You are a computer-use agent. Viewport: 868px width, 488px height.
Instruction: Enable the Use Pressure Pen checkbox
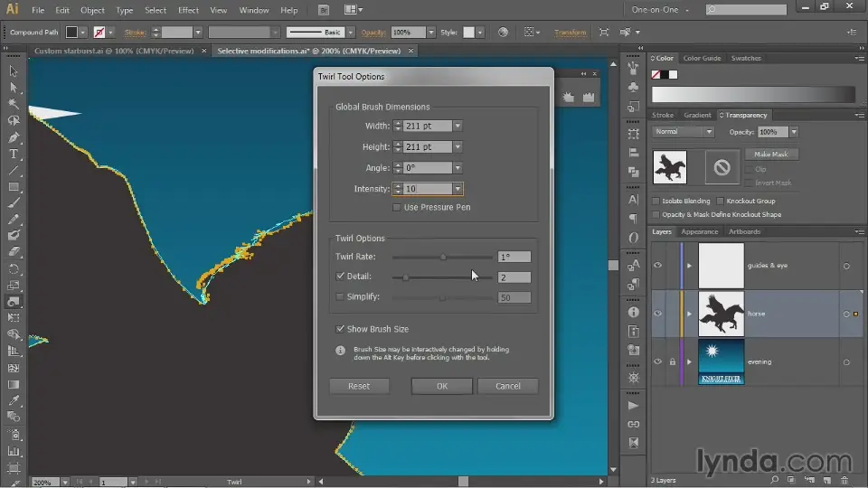point(397,208)
